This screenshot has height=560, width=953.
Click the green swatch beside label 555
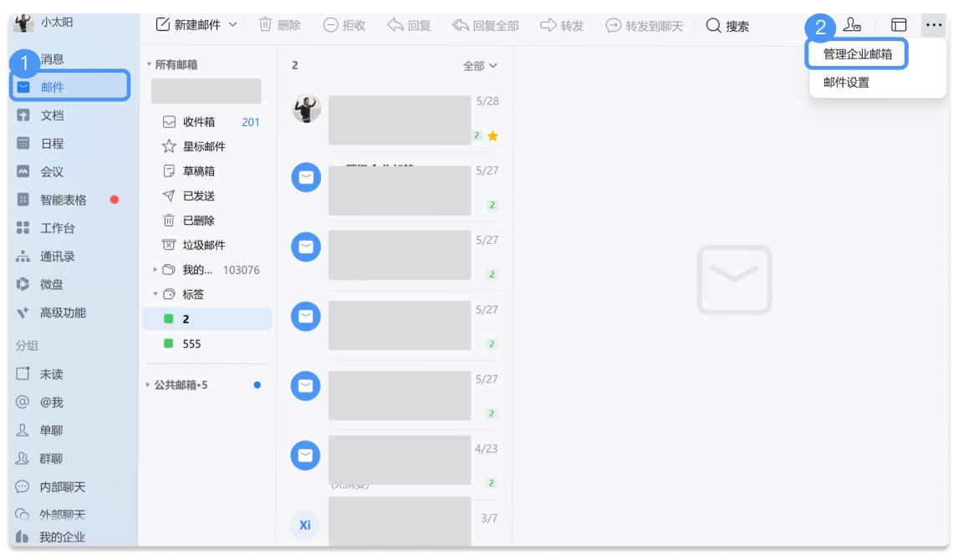(169, 344)
